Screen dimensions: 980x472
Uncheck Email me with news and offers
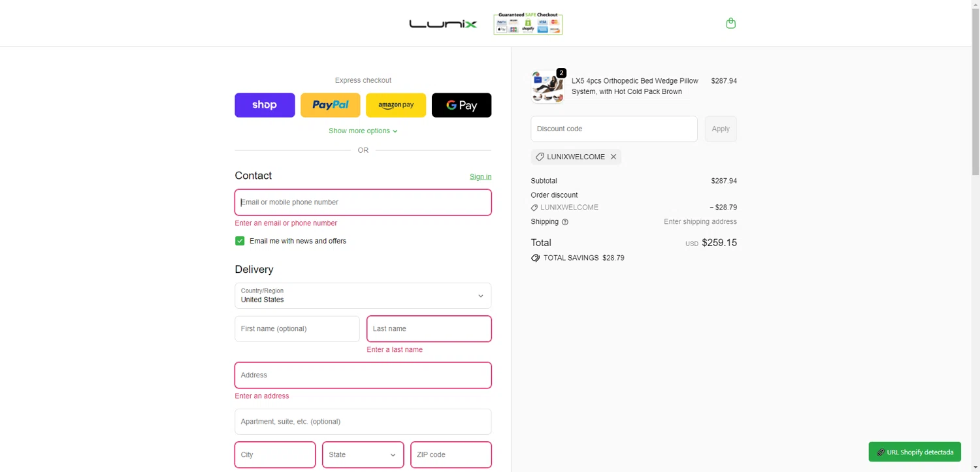click(240, 241)
